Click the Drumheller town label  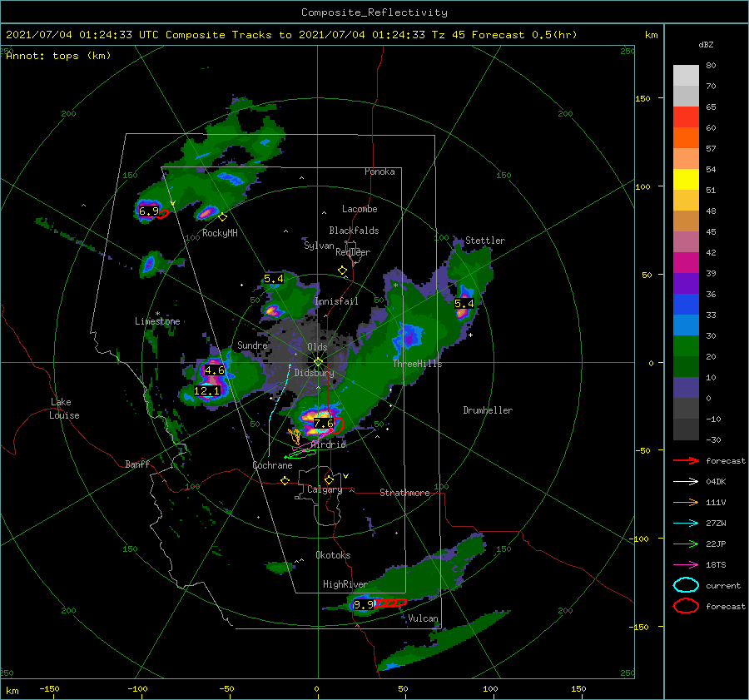(x=488, y=410)
